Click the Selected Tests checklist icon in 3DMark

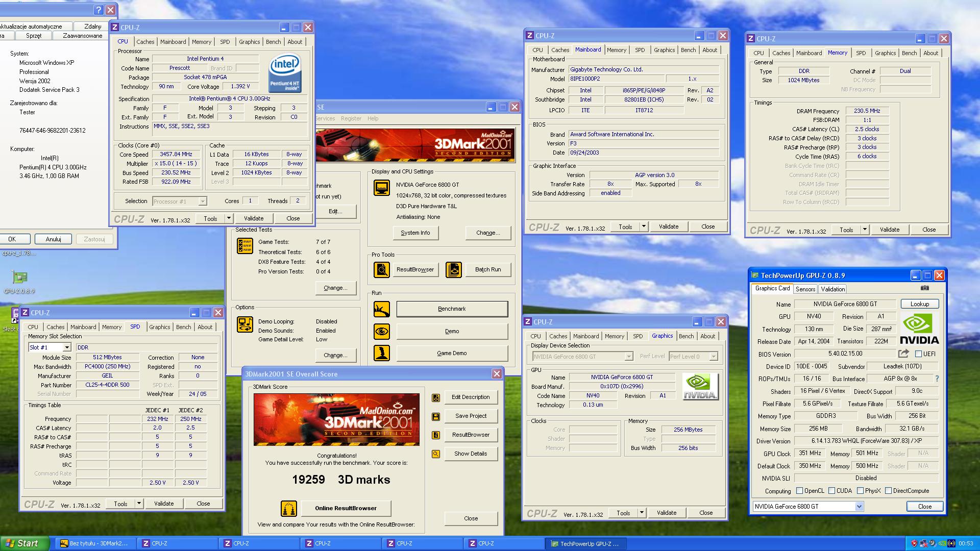point(245,246)
